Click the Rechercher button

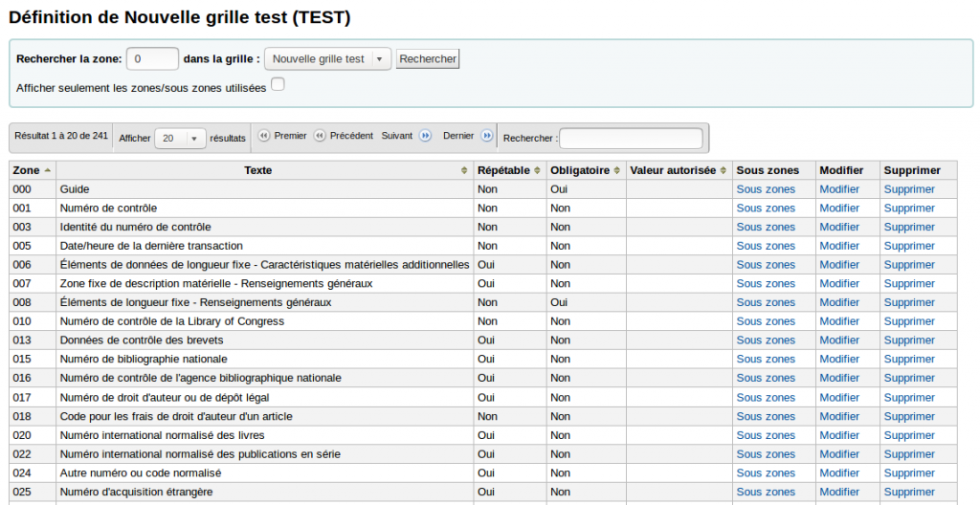tap(428, 58)
